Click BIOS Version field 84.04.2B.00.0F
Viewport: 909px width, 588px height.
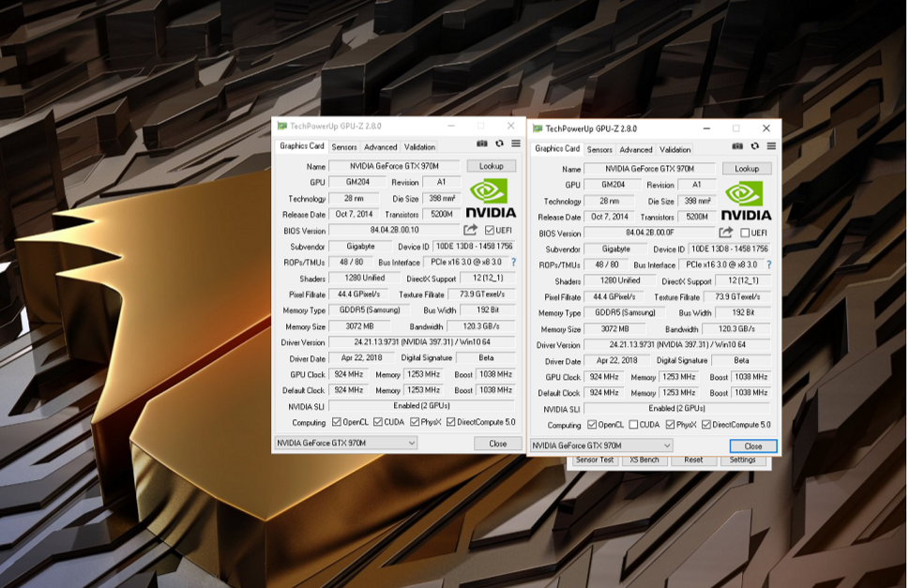click(650, 233)
